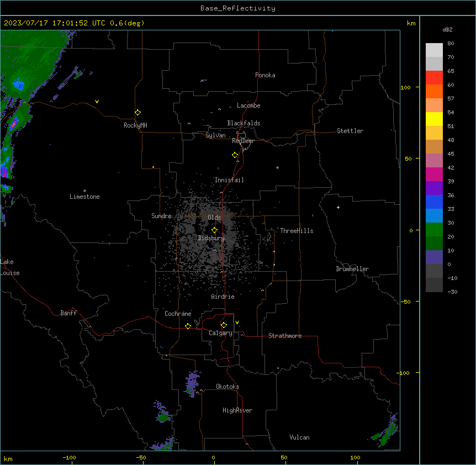Click the blue 36 dBZ color swatch

tap(434, 202)
